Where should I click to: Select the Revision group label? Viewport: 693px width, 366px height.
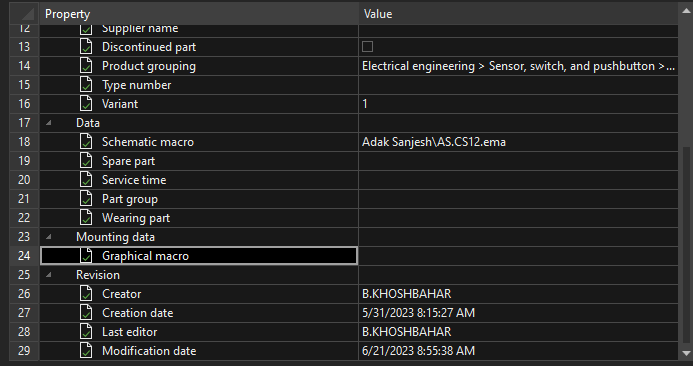(x=98, y=275)
